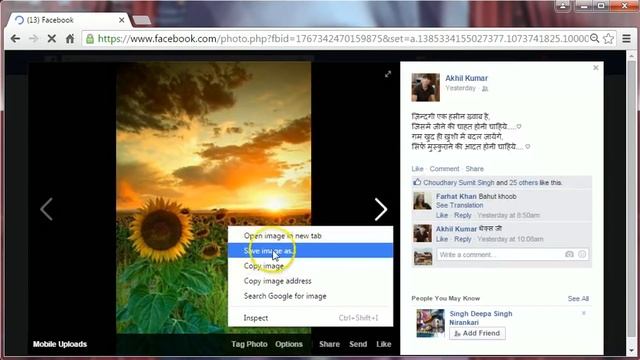Stop page loading with the X button

[52, 39]
